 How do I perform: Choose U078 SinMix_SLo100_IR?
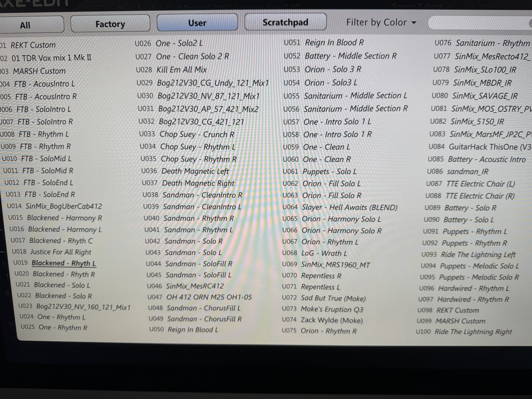(474, 69)
